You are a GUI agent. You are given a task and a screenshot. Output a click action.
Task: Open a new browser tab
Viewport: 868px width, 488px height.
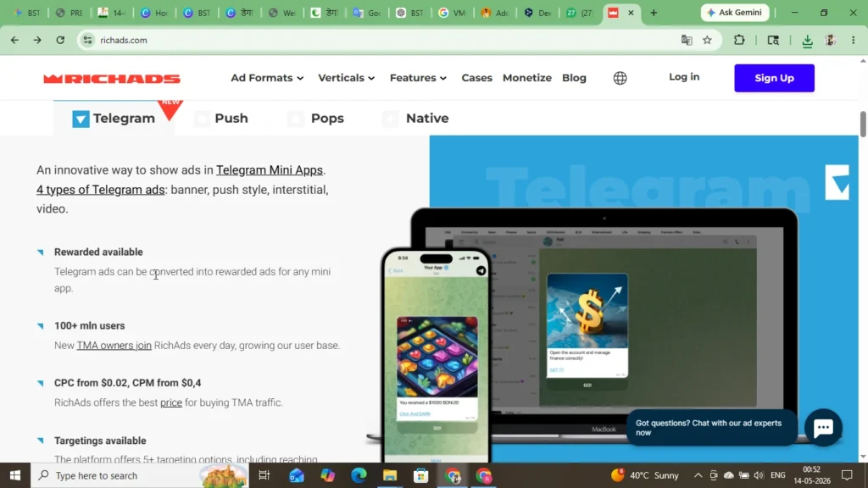[654, 13]
